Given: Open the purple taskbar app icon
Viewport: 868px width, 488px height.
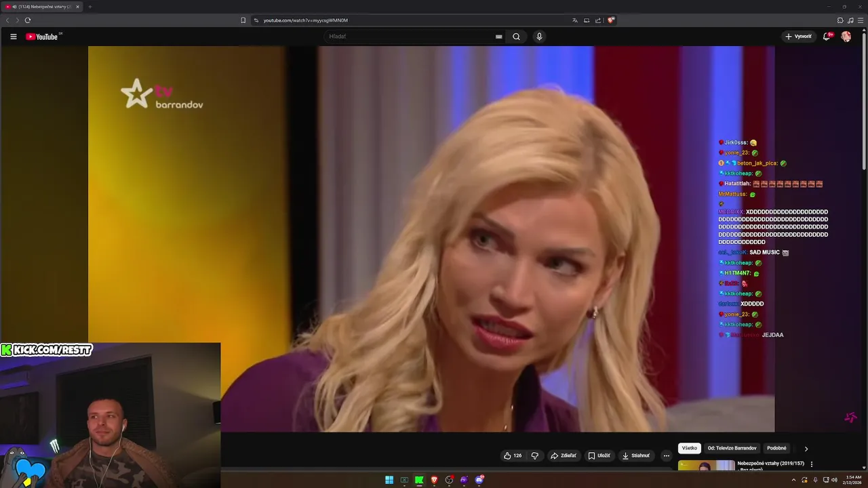Looking at the screenshot, I should pyautogui.click(x=464, y=480).
